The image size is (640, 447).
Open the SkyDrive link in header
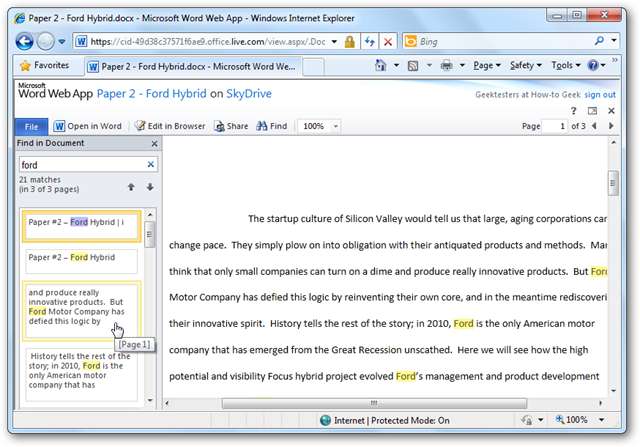click(247, 94)
